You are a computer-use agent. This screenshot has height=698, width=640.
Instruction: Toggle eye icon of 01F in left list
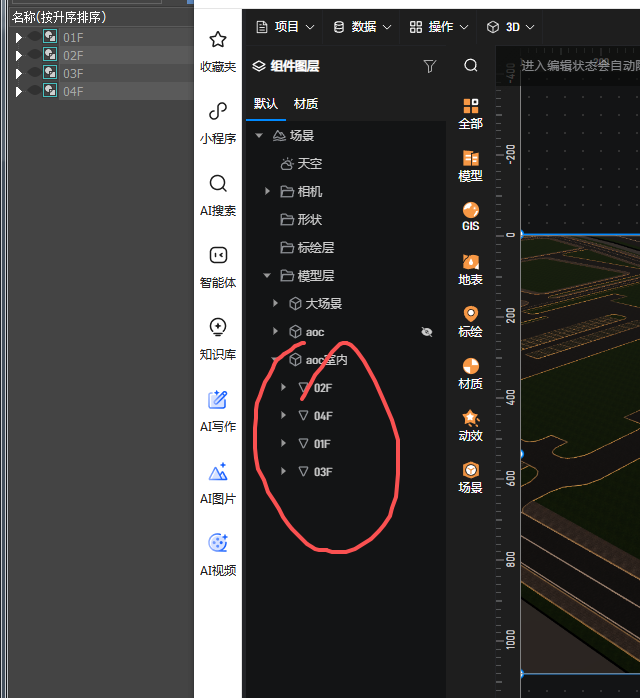point(34,37)
